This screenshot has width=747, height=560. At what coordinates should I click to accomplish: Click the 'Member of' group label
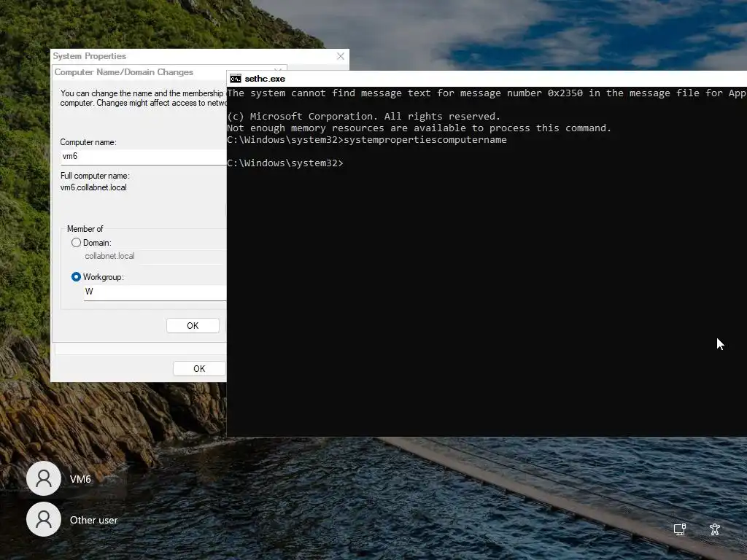(x=85, y=228)
